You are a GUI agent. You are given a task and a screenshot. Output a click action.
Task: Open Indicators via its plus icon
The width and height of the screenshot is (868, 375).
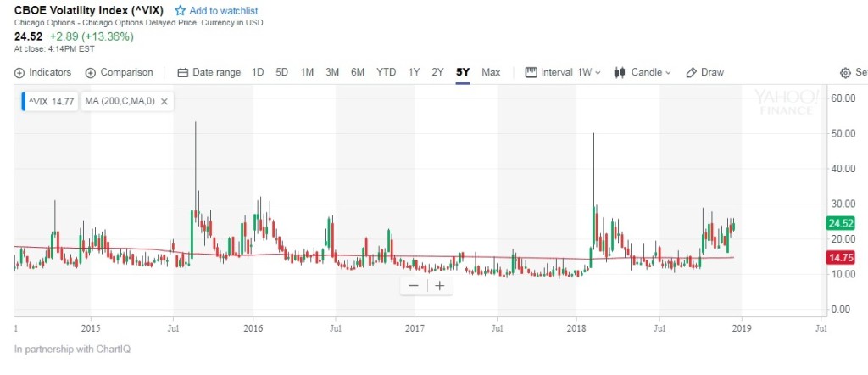(19, 73)
